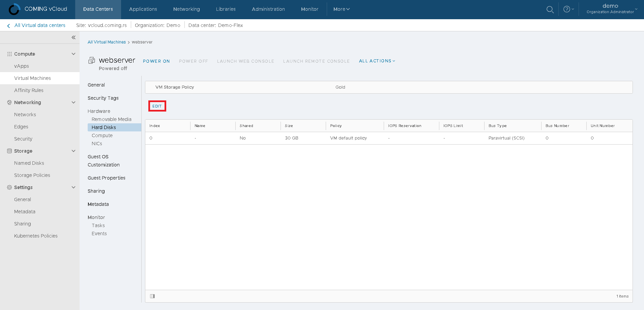Click the COMING vCloud logo icon

[x=14, y=9]
